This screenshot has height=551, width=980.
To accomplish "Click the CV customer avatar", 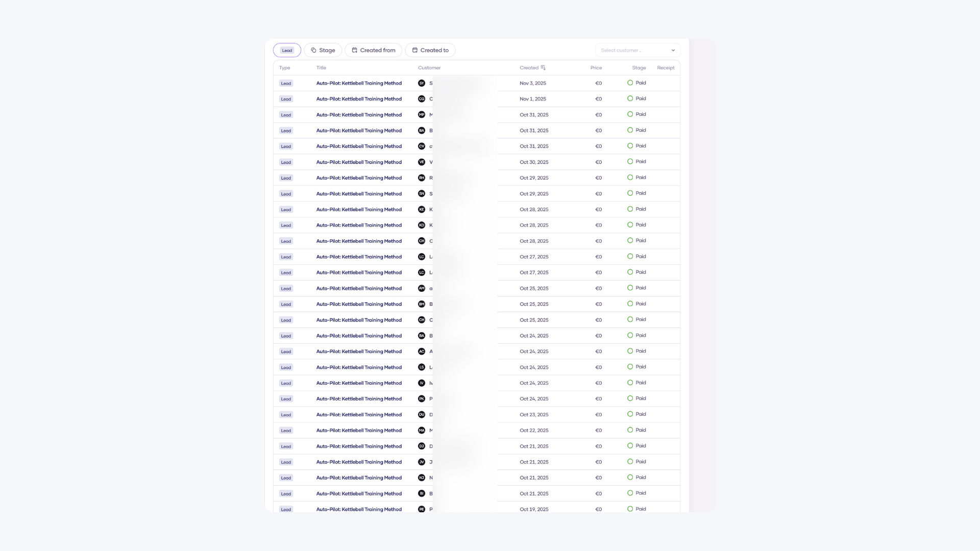I will pos(422,146).
